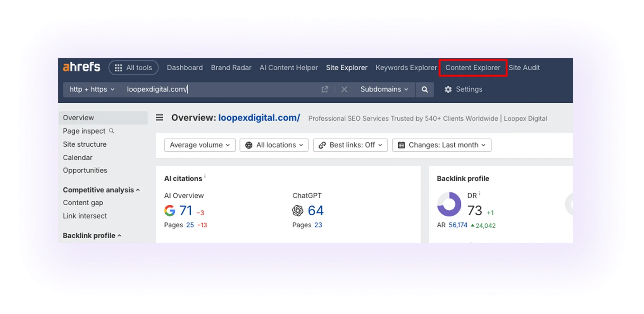Open the All tools menu
The width and height of the screenshot is (644, 314).
point(133,68)
